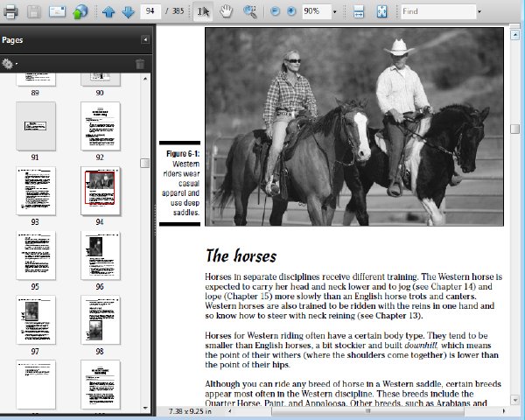
Task: Collapse the Pages panel with the arrow
Action: click(x=145, y=39)
